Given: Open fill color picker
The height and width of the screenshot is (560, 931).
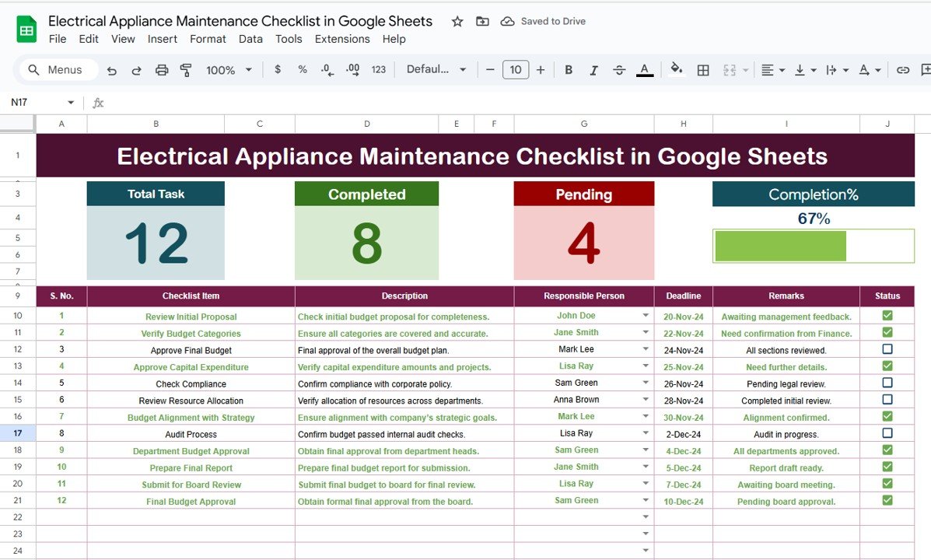Looking at the screenshot, I should [x=677, y=69].
